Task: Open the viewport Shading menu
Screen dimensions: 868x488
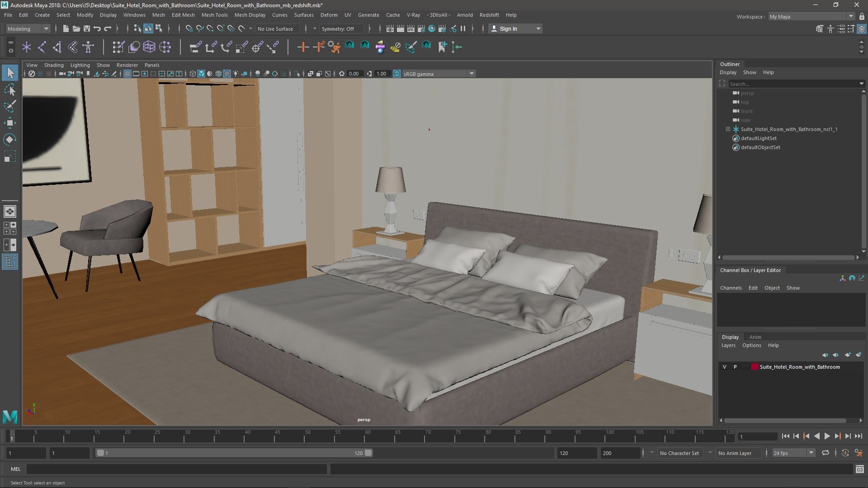Action: (54, 65)
